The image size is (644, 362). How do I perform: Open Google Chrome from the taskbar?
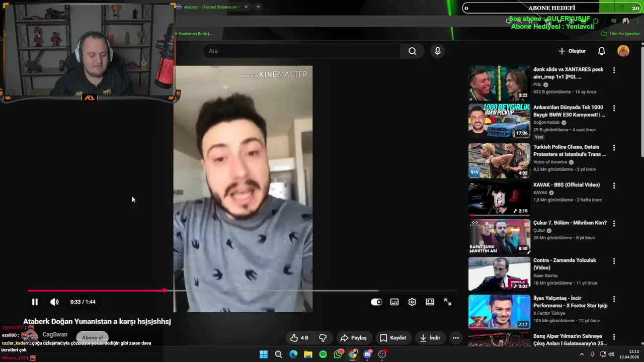tap(353, 354)
